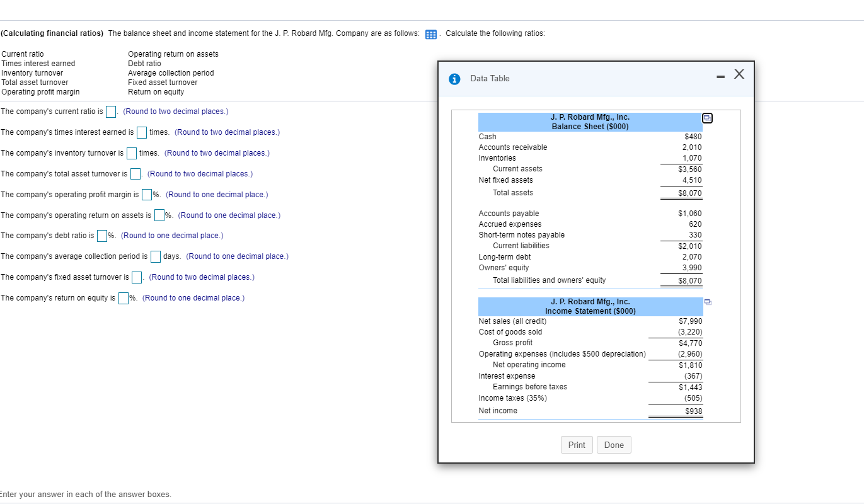Select the average collection period input field
The image size is (864, 504).
154,256
